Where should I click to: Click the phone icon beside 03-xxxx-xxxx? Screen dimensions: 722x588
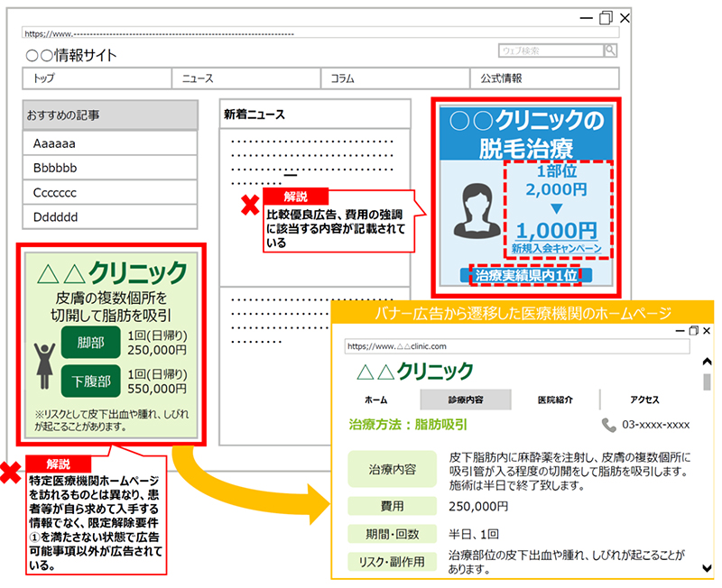pos(609,424)
